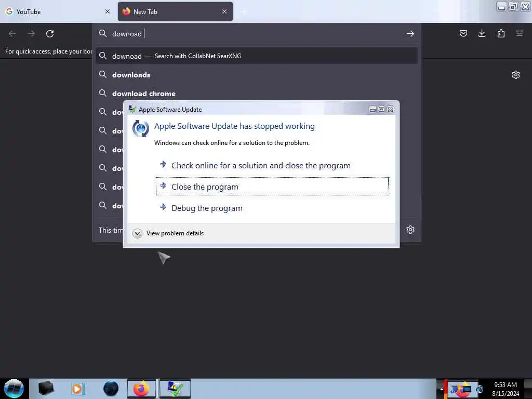532x399 pixels.
Task: Switch to the YouTube tab
Action: click(x=58, y=11)
